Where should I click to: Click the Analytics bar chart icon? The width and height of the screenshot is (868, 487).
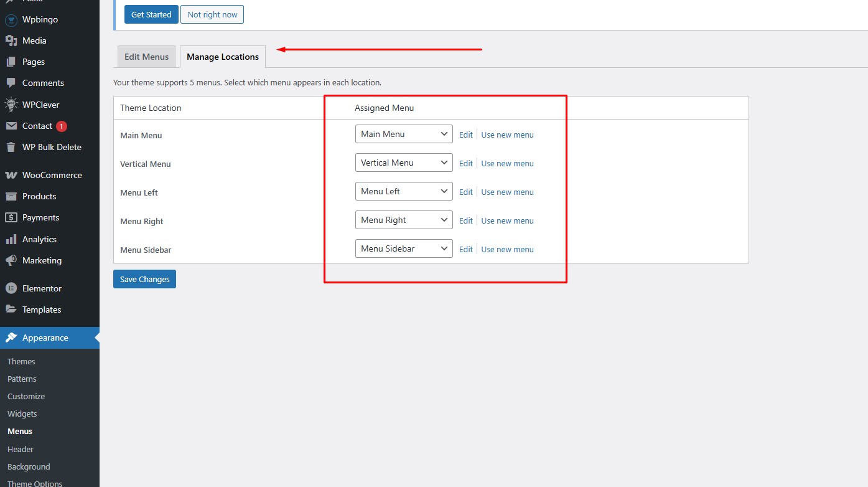(x=11, y=239)
